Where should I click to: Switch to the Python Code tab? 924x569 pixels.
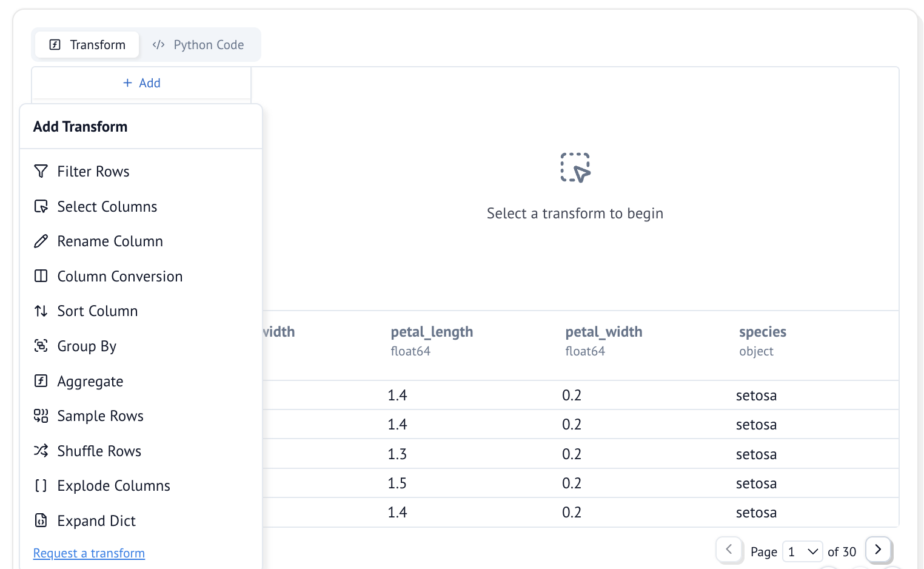[198, 45]
